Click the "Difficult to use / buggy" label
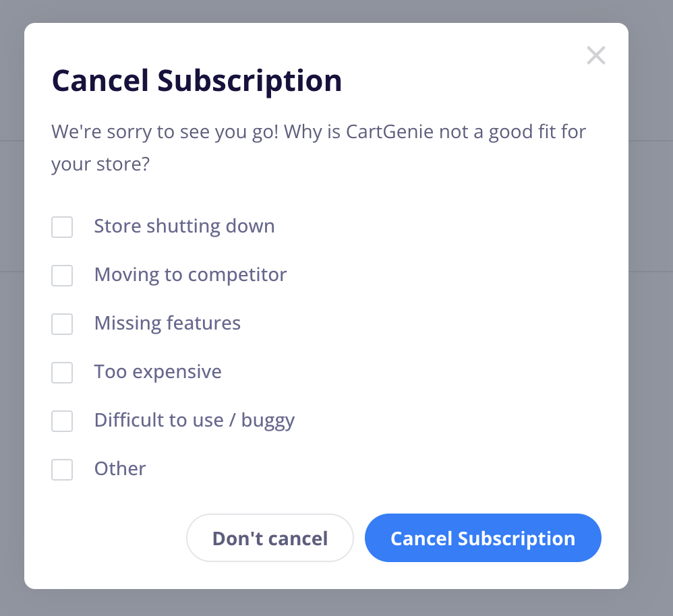 click(194, 421)
